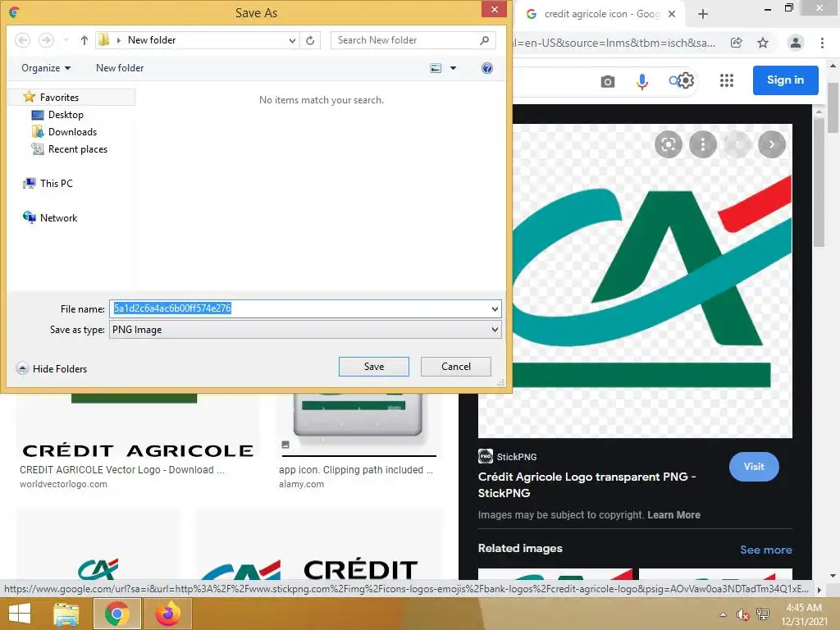840x630 pixels.
Task: Open Google Lens on preview image
Action: pos(668,144)
